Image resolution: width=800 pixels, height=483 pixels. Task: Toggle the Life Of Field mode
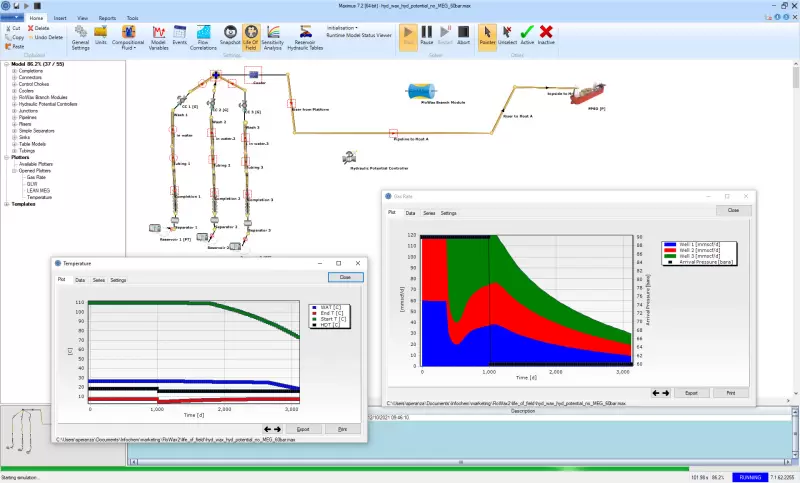tap(251, 37)
